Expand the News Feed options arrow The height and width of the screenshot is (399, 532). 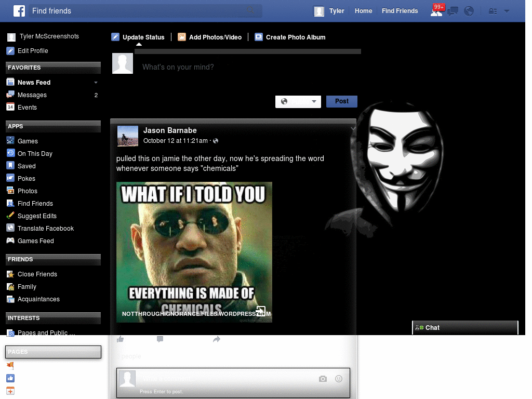click(x=96, y=83)
